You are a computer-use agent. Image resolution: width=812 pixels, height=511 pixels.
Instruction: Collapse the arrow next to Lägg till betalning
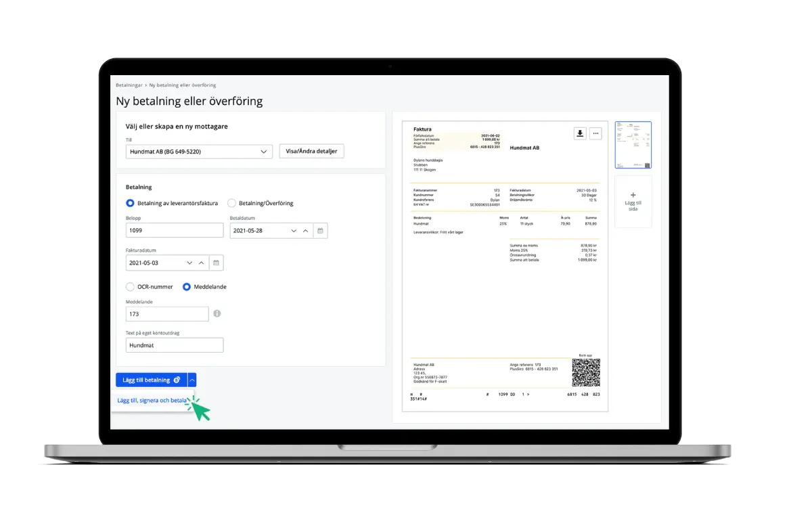point(192,380)
